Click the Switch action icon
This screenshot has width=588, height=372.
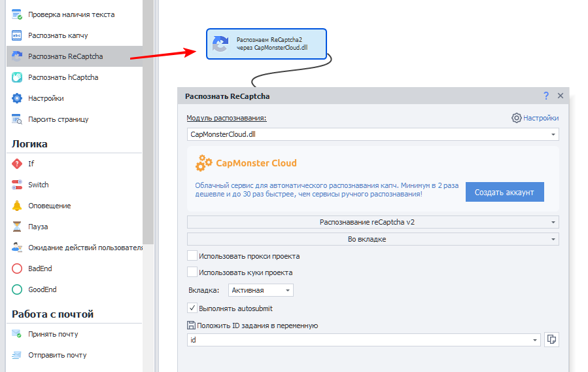[x=17, y=185]
